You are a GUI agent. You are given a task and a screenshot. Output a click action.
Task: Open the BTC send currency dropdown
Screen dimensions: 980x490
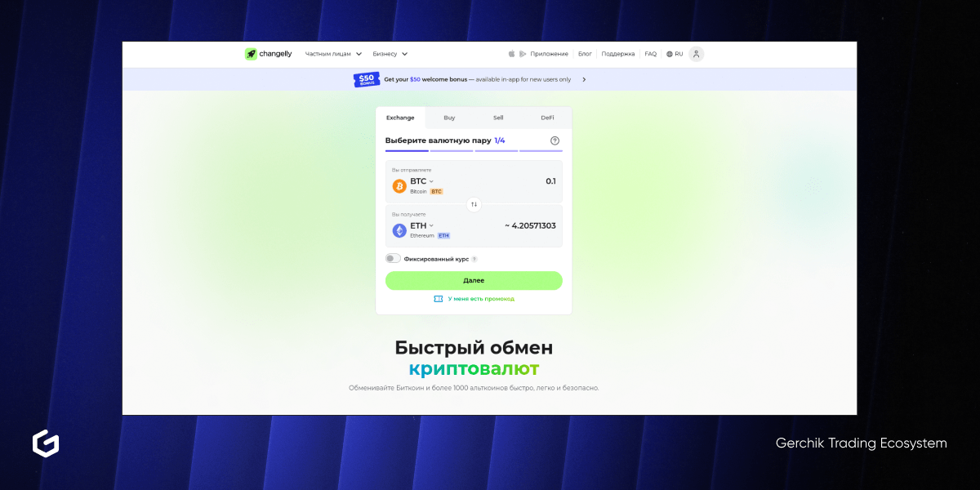(422, 181)
